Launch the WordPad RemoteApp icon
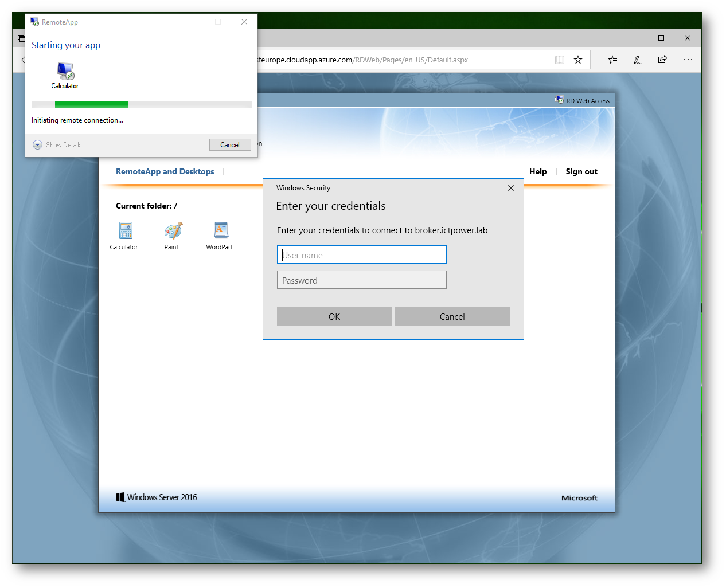This screenshot has width=726, height=588. click(221, 230)
